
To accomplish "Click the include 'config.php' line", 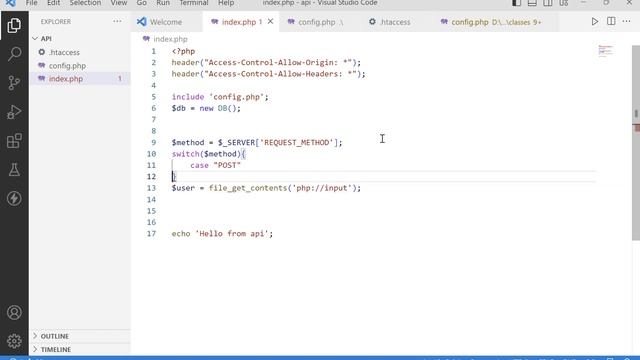I will tap(220, 97).
